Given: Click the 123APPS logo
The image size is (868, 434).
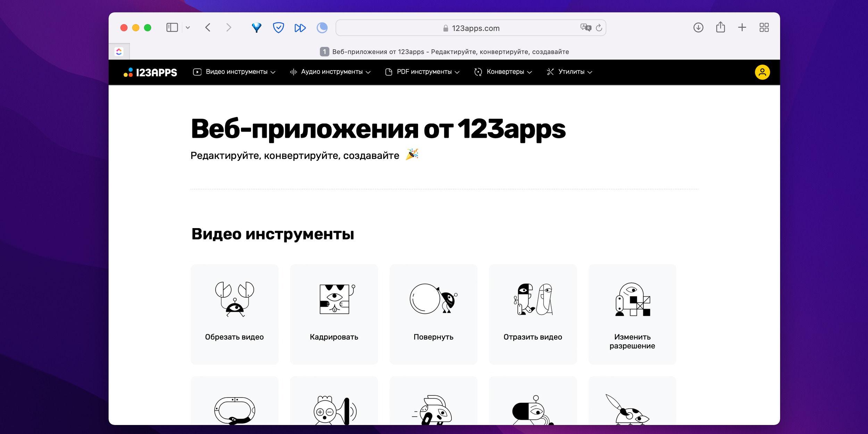Looking at the screenshot, I should (150, 72).
